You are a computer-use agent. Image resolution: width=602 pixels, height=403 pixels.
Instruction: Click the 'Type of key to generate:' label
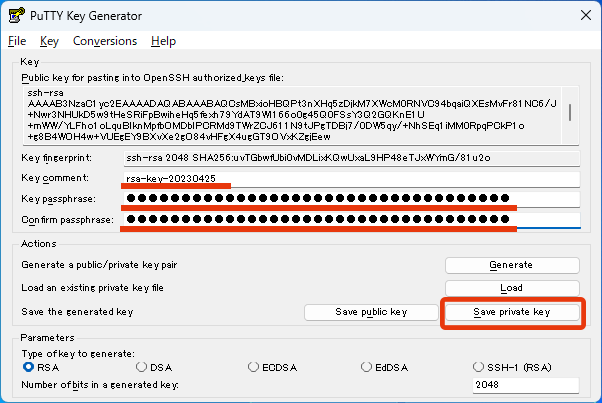pyautogui.click(x=78, y=353)
